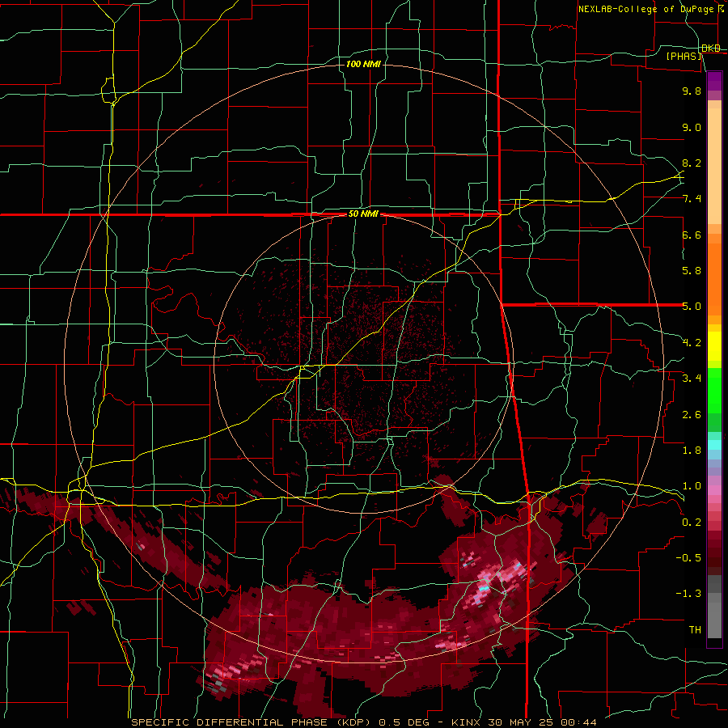Screen dimensions: 728x728
Task: Pick the bright green segment of the color scale
Action: [x=714, y=390]
